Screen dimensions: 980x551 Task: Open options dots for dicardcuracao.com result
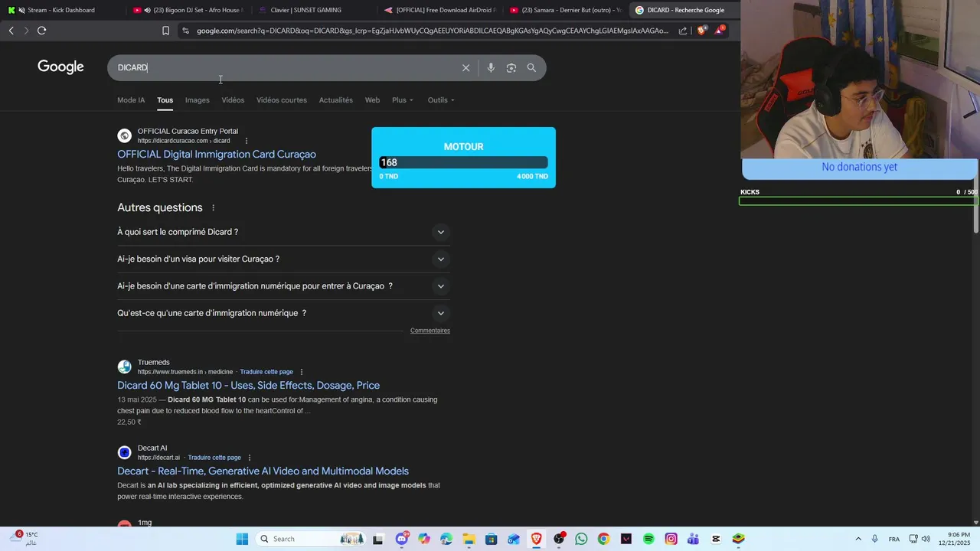tap(247, 141)
